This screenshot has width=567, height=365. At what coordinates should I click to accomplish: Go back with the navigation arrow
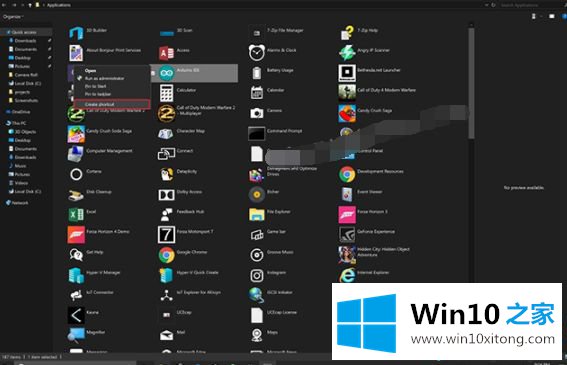4,5
